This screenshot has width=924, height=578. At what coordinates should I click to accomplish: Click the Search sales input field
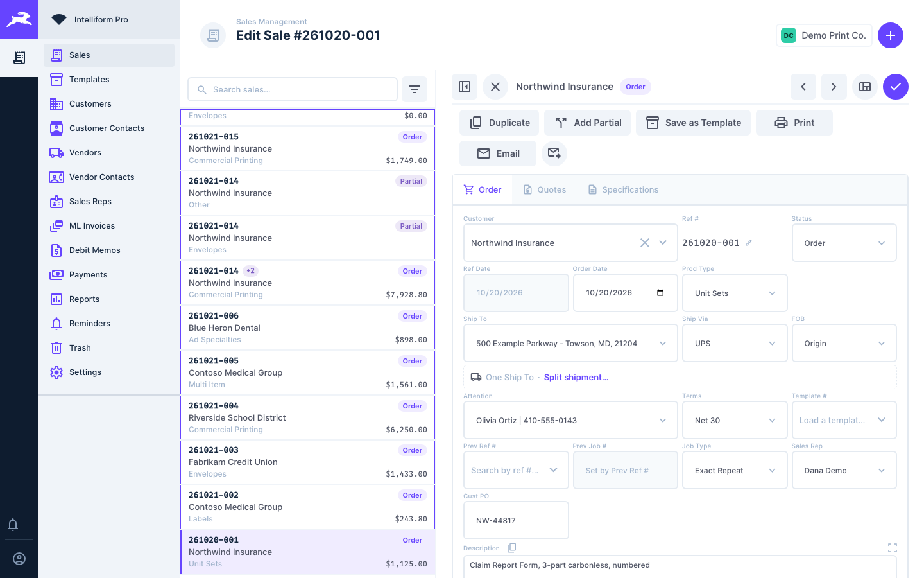293,89
